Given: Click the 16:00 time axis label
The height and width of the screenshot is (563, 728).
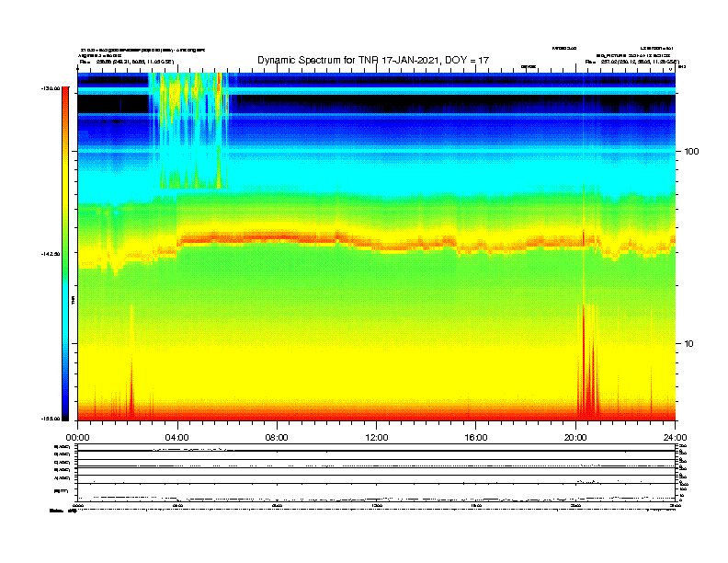Looking at the screenshot, I should [x=476, y=438].
